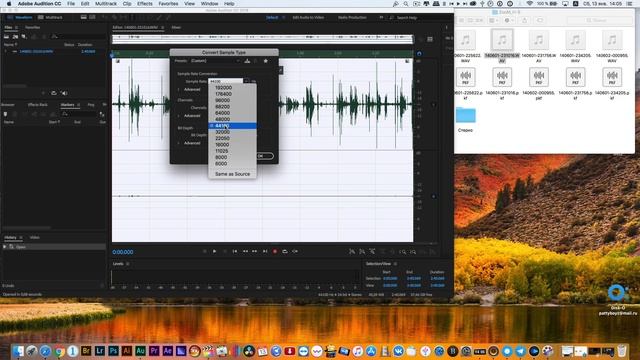
Task: Click Open File icon in Files panel
Action: pyautogui.click(x=7, y=37)
